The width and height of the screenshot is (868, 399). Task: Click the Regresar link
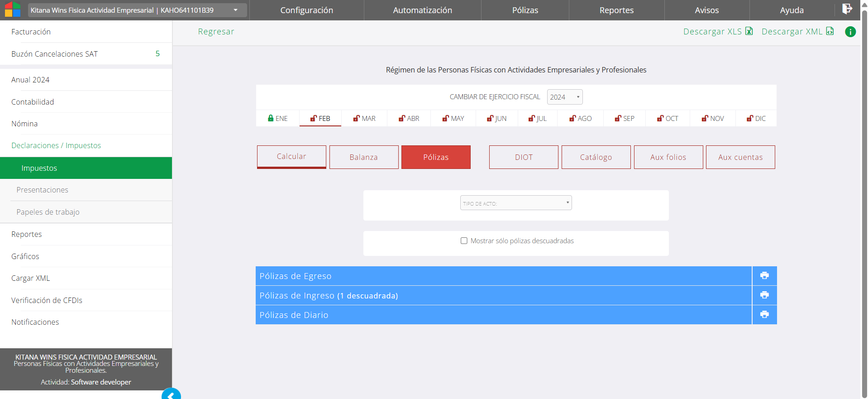(216, 32)
